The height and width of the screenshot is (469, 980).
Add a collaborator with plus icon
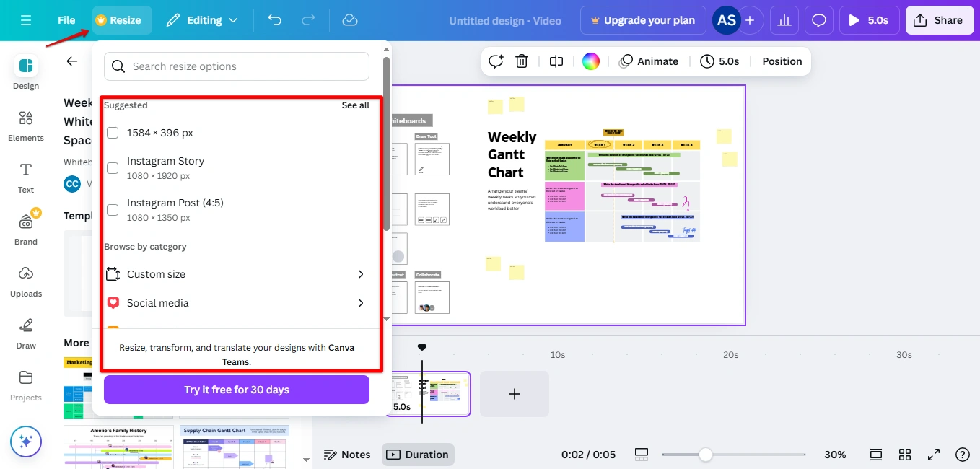point(750,20)
